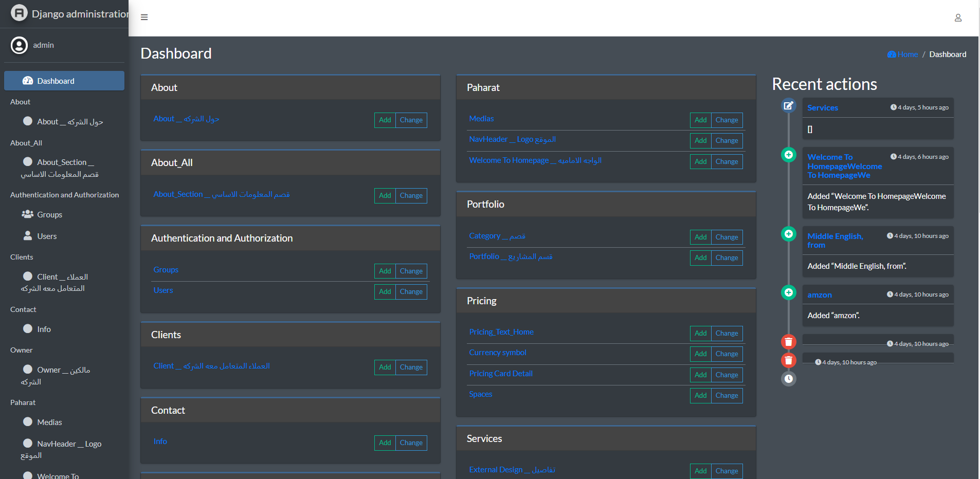Click Add button for Groups row
Viewport: 980px width, 479px height.
[385, 271]
